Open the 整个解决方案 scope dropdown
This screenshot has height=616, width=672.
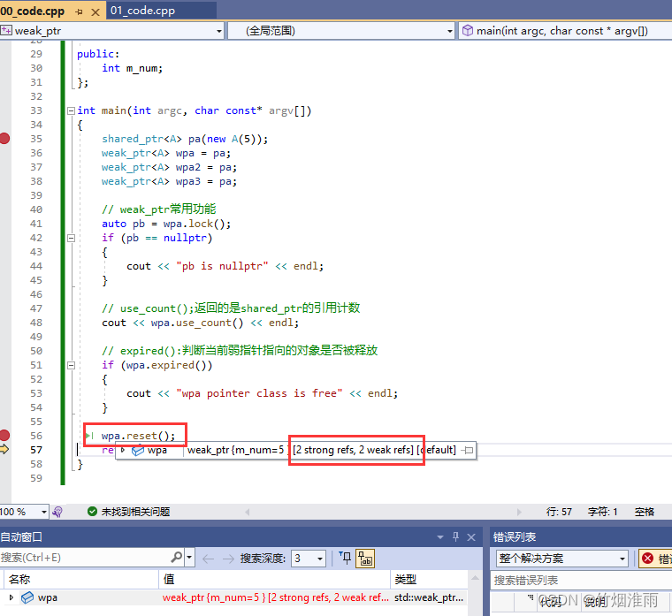561,559
